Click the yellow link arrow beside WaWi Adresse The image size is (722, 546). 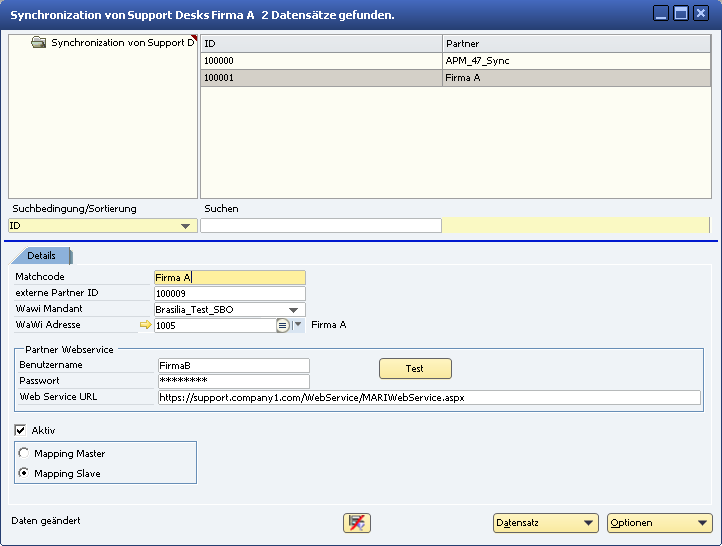(145, 325)
